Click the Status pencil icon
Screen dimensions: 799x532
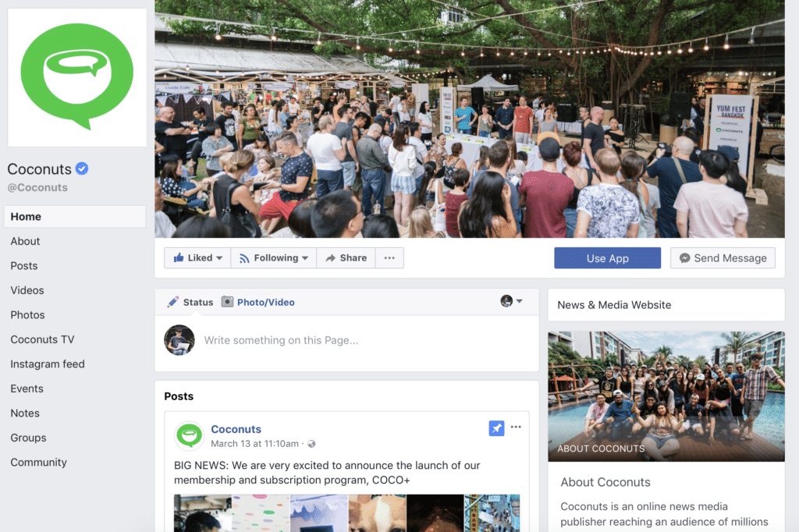tap(172, 302)
